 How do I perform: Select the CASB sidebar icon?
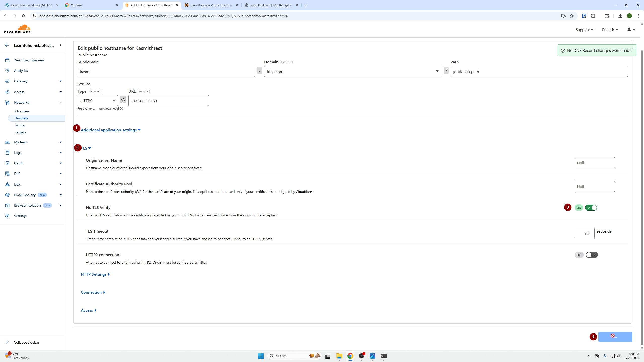pyautogui.click(x=8, y=163)
